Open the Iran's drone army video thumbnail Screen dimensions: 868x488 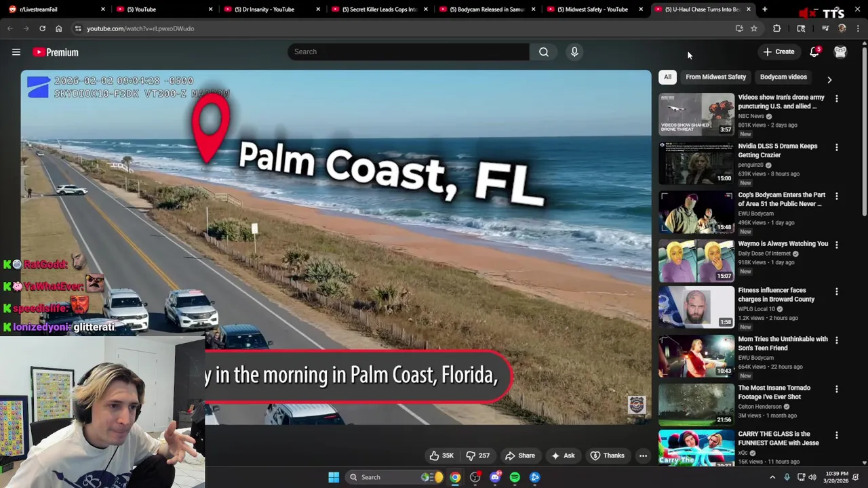click(696, 114)
